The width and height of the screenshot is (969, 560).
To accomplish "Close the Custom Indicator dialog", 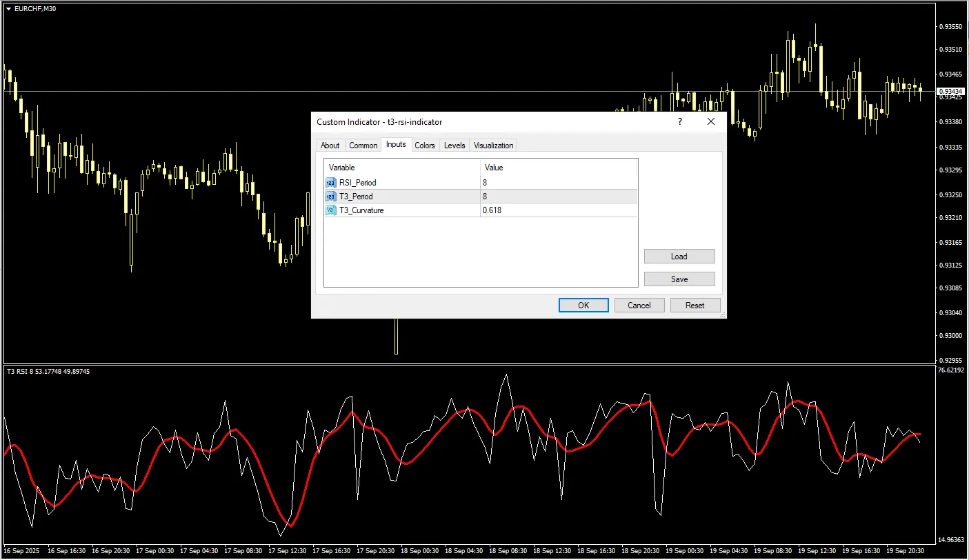I will coord(711,122).
